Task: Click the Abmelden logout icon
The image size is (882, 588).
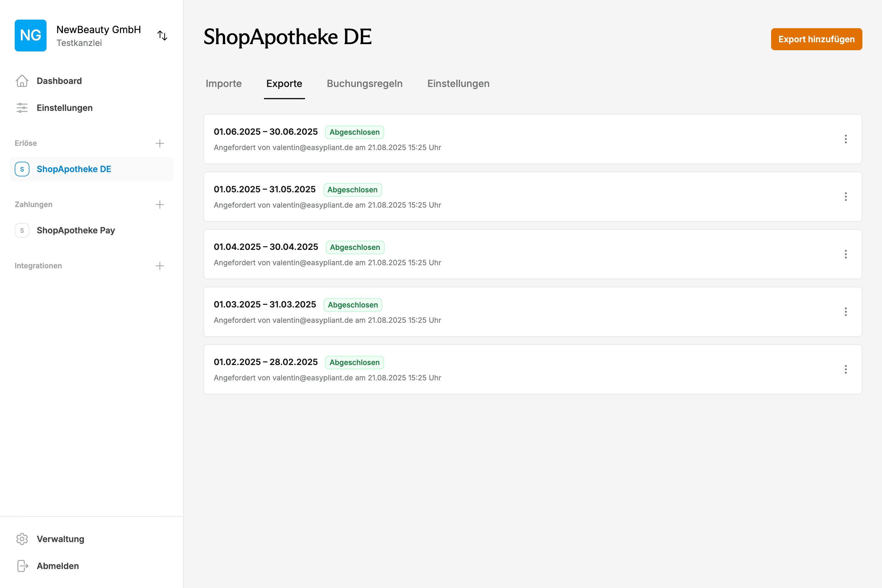Action: [x=22, y=566]
